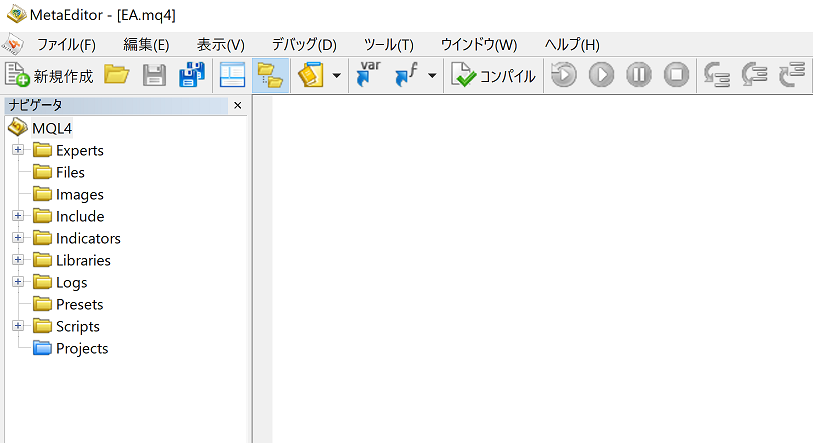Image resolution: width=813 pixels, height=443 pixels.
Task: Open the ヘルプ(H) menu
Action: (x=572, y=45)
